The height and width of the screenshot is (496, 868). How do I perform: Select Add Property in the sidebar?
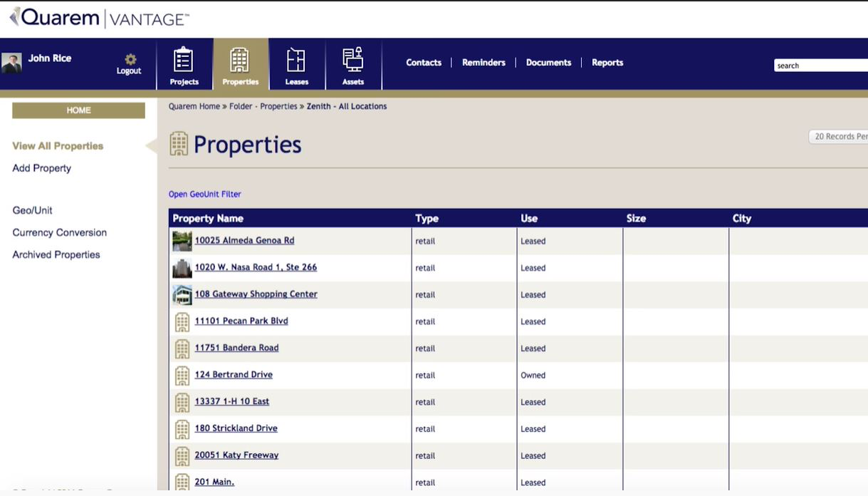click(x=41, y=168)
